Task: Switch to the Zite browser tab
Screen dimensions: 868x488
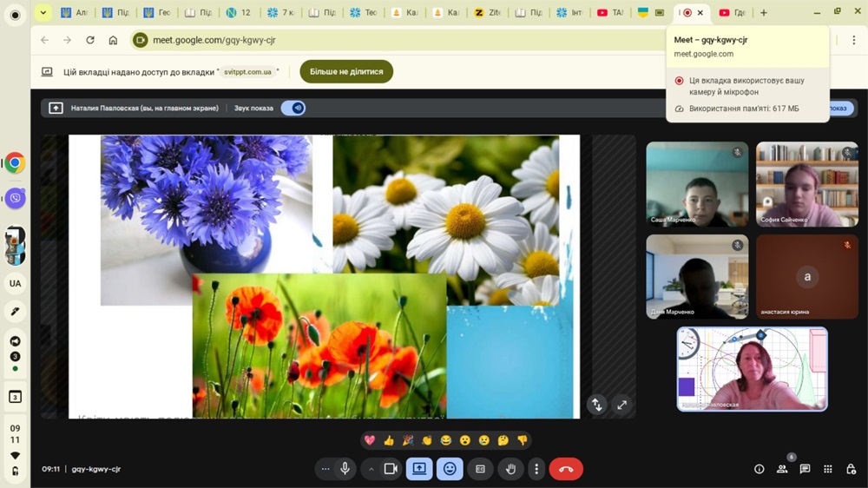Action: (488, 13)
